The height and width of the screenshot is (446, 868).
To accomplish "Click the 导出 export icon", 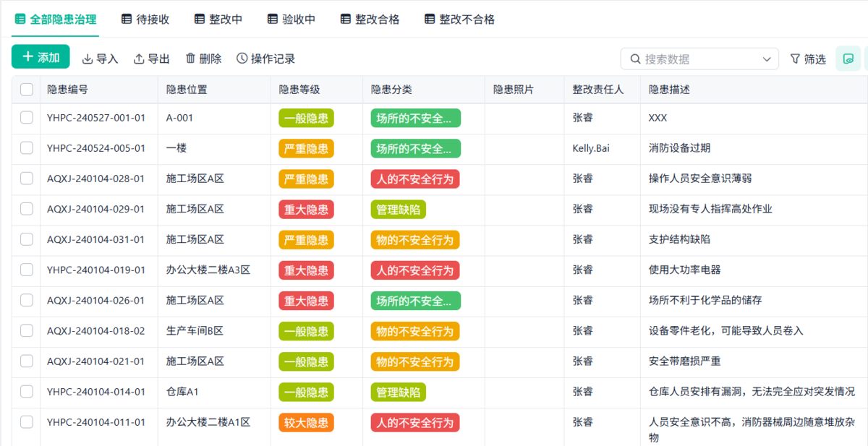I will pyautogui.click(x=139, y=59).
